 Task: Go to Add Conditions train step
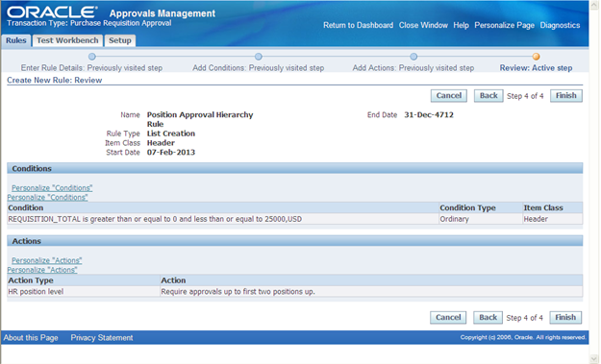[x=259, y=57]
